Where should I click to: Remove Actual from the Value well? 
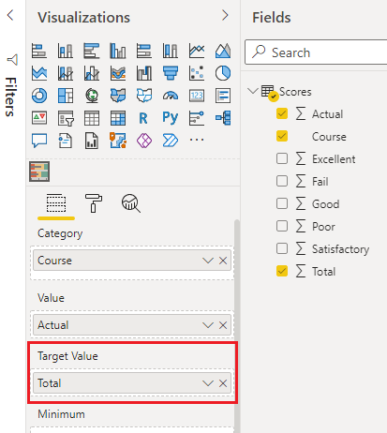click(223, 325)
